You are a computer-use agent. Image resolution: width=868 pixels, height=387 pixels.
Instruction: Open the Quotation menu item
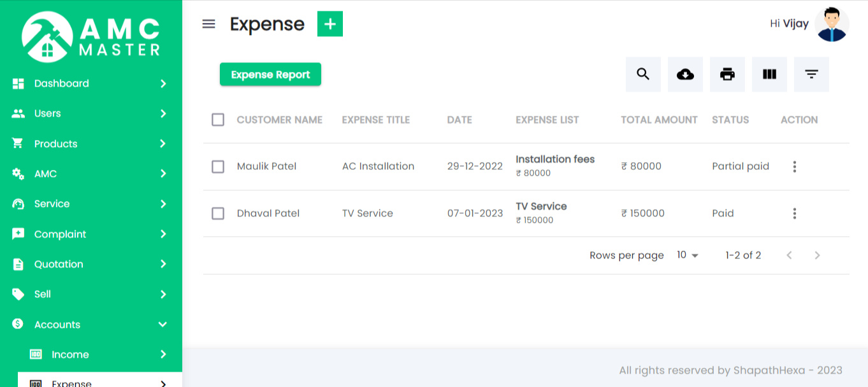(x=59, y=264)
